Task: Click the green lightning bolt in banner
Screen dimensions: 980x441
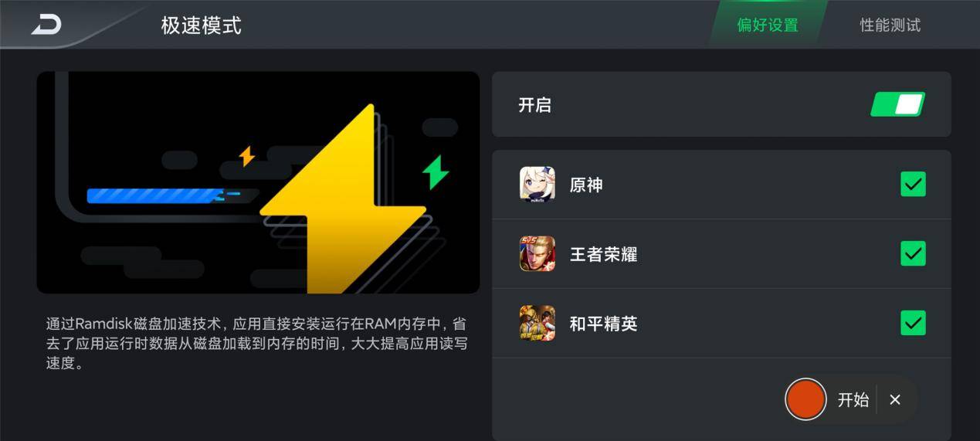Action: click(x=436, y=172)
